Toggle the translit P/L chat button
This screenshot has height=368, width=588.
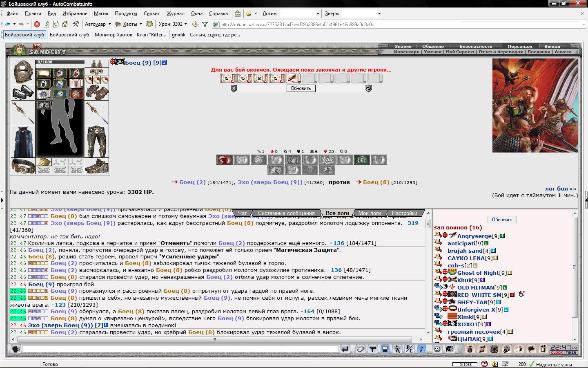(x=410, y=349)
